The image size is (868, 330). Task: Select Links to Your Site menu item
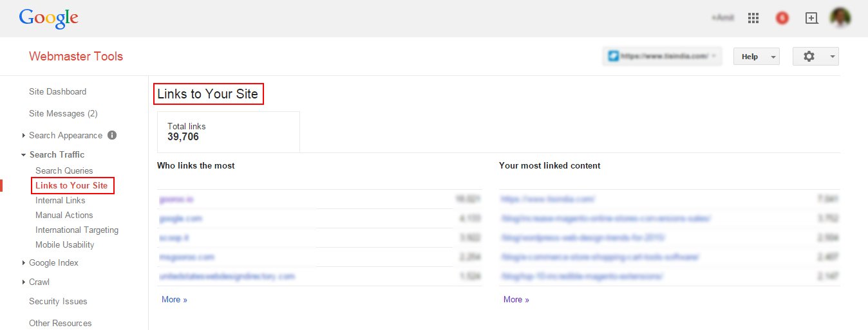(72, 186)
